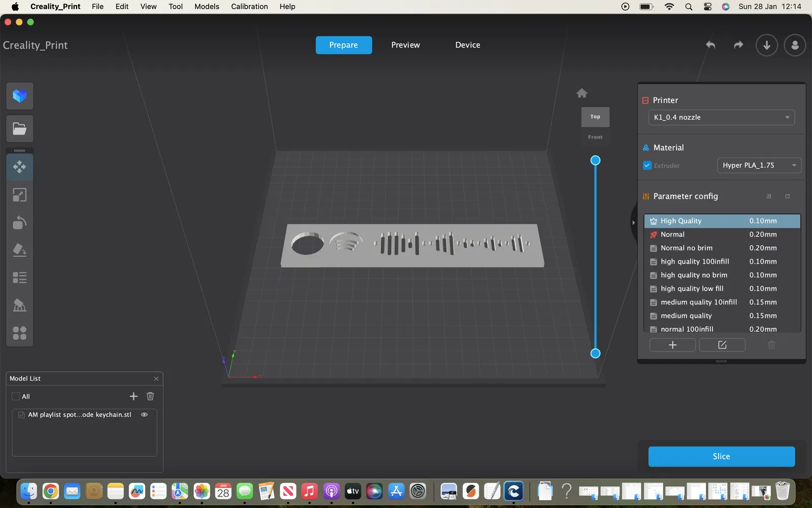Add a model with the Model List plus
The height and width of the screenshot is (508, 812).
[133, 396]
